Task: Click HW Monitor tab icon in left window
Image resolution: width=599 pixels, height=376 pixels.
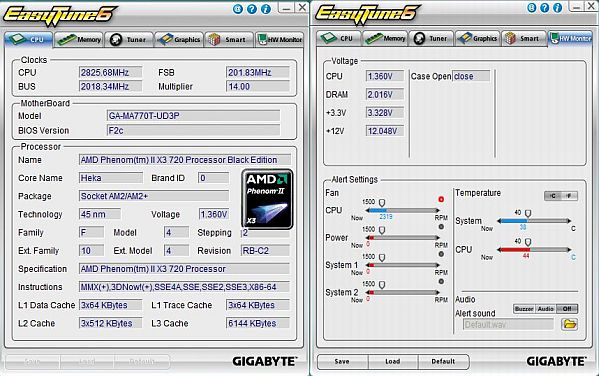Action: pyautogui.click(x=262, y=39)
